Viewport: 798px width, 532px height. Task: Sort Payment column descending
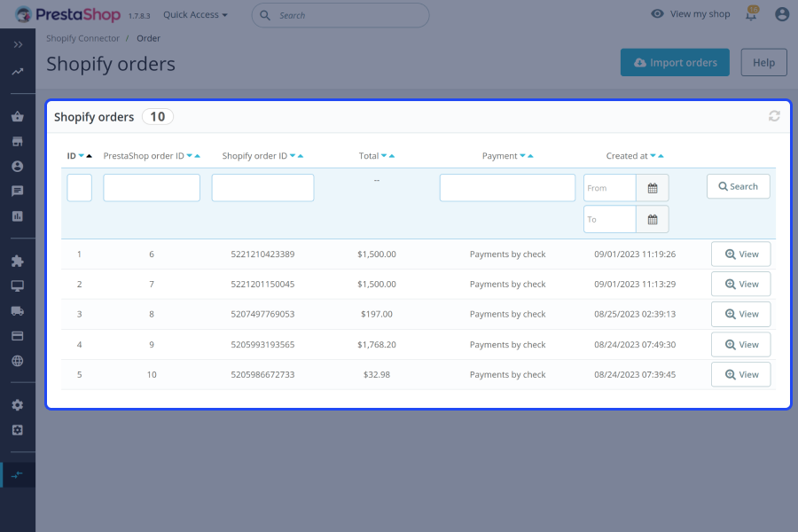[x=522, y=156]
